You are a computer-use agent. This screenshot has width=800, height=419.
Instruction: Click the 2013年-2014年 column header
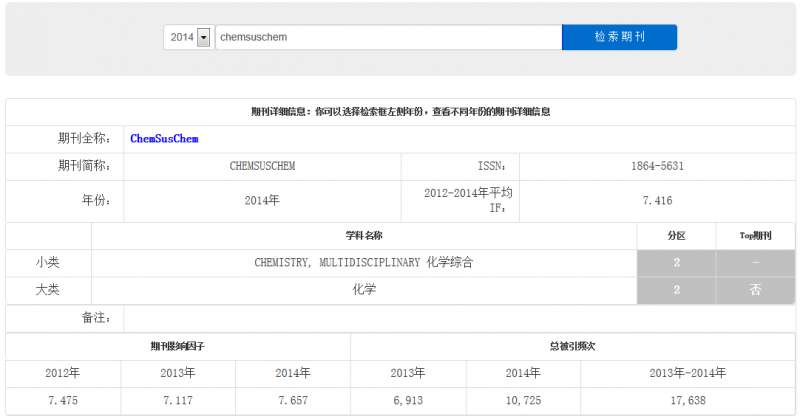[x=688, y=374]
